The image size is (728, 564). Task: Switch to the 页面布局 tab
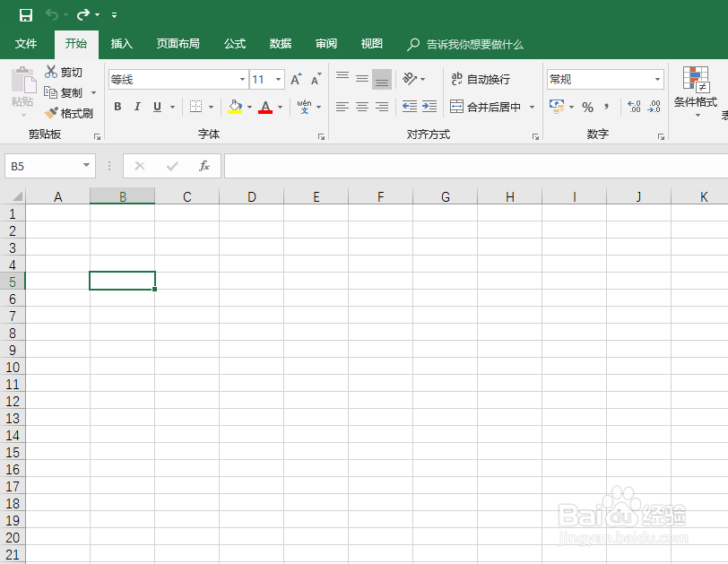pyautogui.click(x=178, y=44)
